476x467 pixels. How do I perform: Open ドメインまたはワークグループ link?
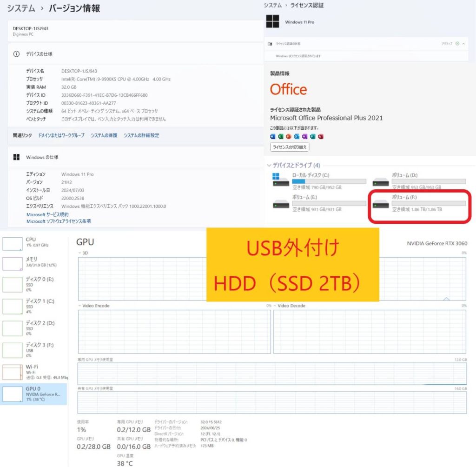(61, 135)
